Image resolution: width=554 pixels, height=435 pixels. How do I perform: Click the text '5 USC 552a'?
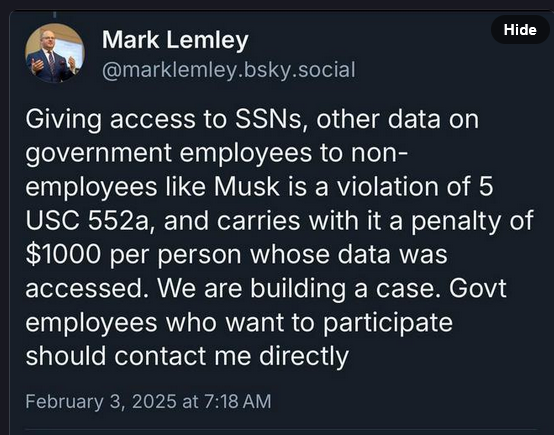point(259,204)
